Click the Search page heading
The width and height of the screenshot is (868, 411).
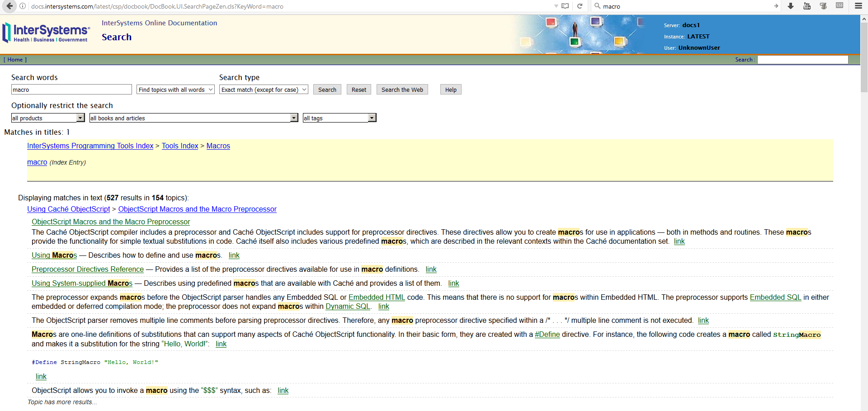click(117, 37)
